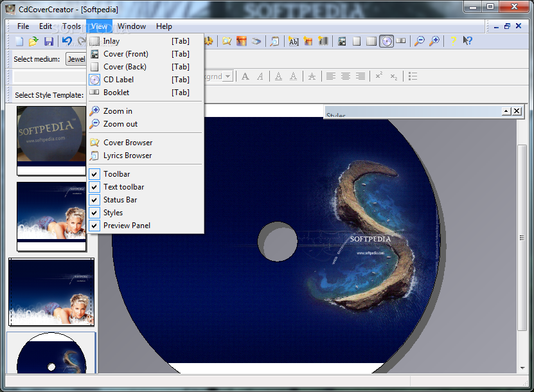
Task: Close the Styles floating panel
Action: coord(517,111)
